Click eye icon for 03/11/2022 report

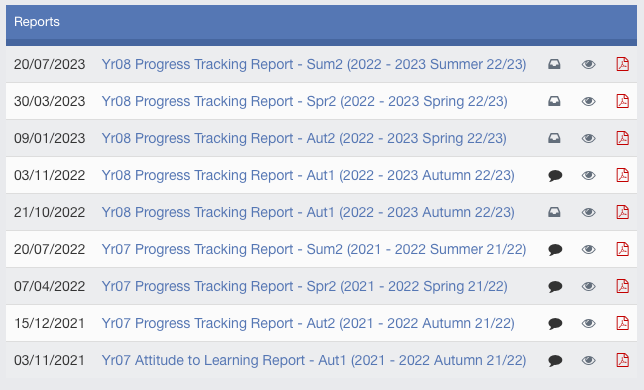589,176
